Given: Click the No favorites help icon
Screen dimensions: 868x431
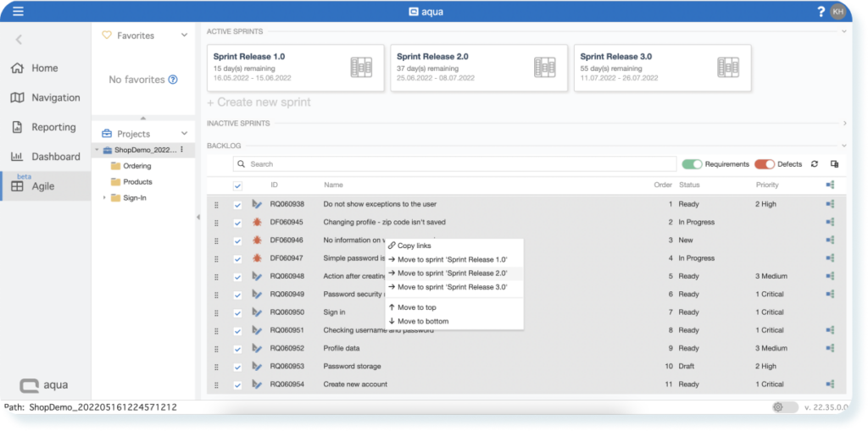Looking at the screenshot, I should pos(173,80).
